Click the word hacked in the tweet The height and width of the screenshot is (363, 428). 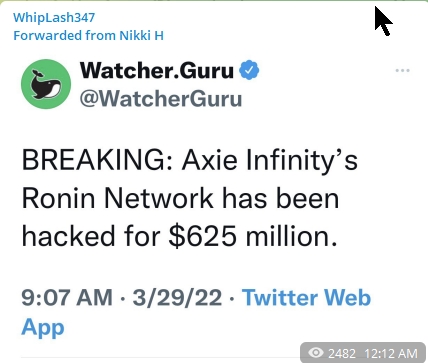(68, 236)
